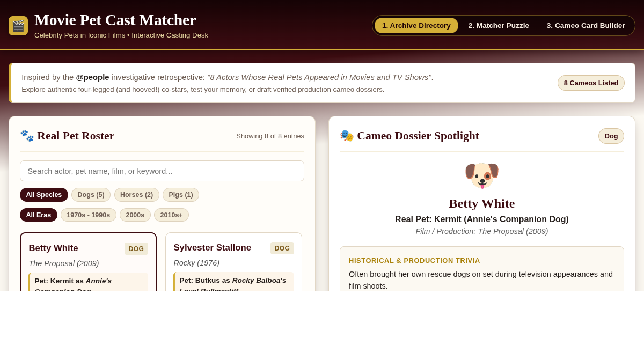Click the Betty White spotlight name heading

coord(482,203)
